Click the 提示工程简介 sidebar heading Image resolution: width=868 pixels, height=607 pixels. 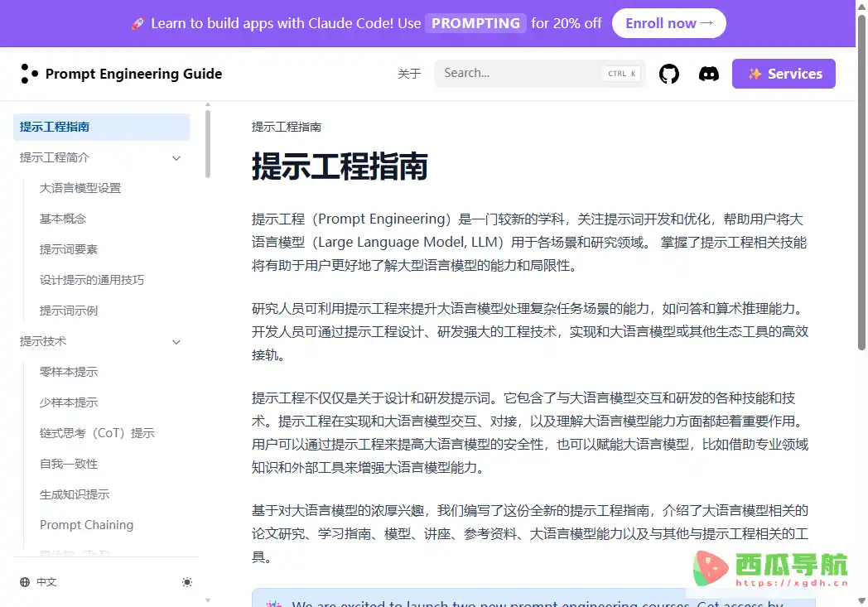pos(55,157)
